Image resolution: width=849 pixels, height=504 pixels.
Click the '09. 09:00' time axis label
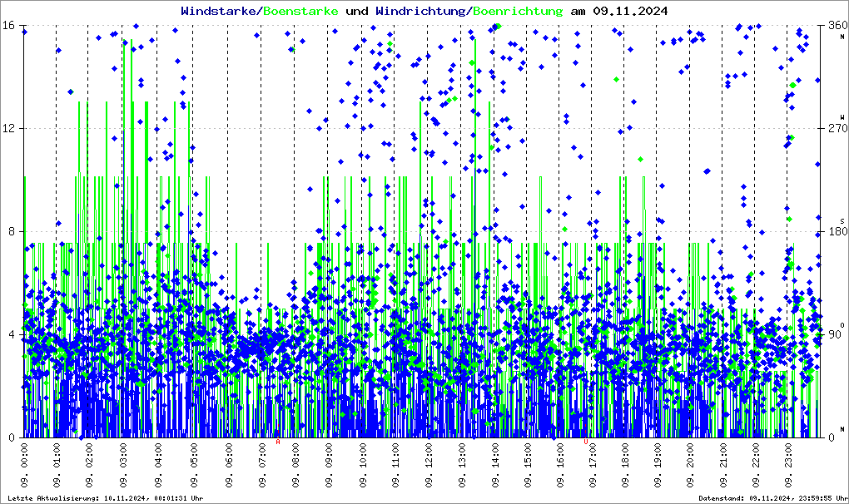click(x=329, y=466)
